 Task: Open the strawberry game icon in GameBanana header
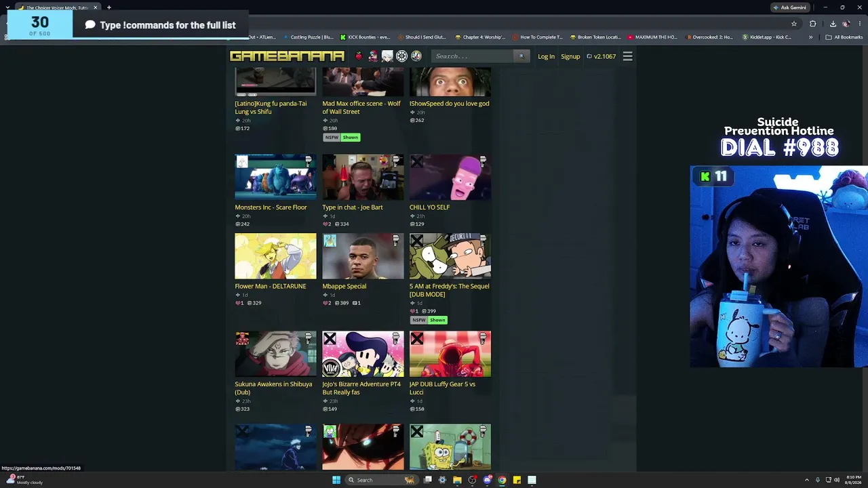click(359, 56)
